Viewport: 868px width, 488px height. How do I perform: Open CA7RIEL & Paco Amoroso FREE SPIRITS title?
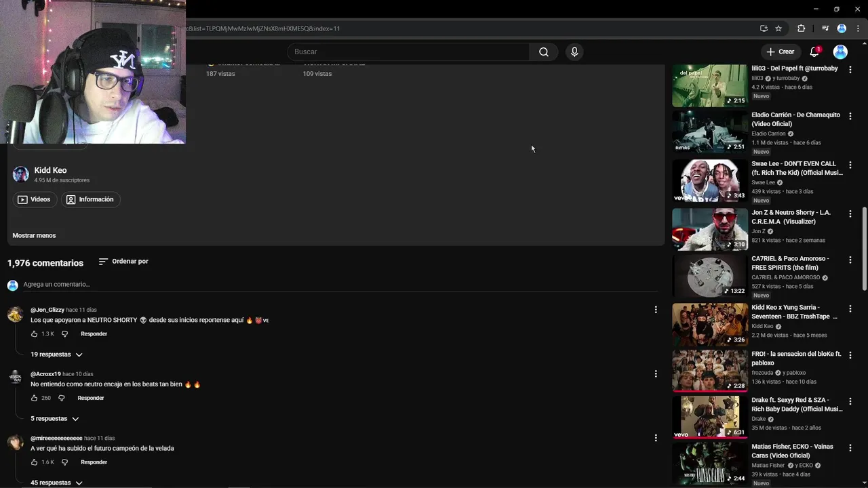pos(790,263)
